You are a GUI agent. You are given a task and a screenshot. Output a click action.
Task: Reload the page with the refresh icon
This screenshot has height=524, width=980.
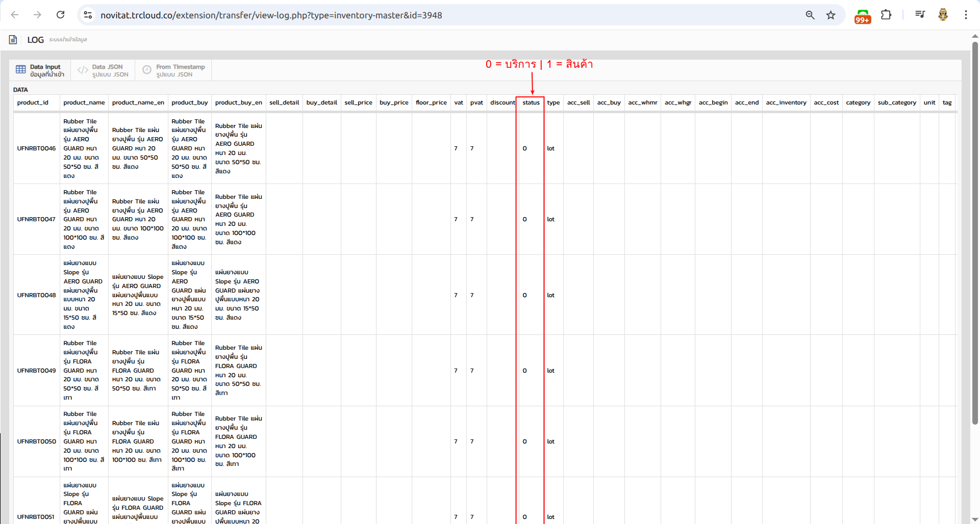(60, 15)
